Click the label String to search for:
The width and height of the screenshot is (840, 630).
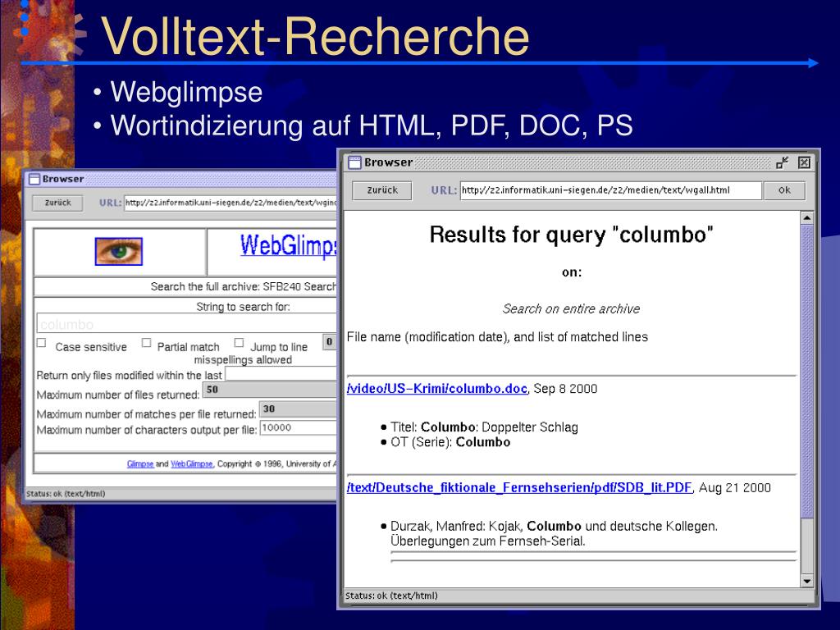click(x=243, y=307)
